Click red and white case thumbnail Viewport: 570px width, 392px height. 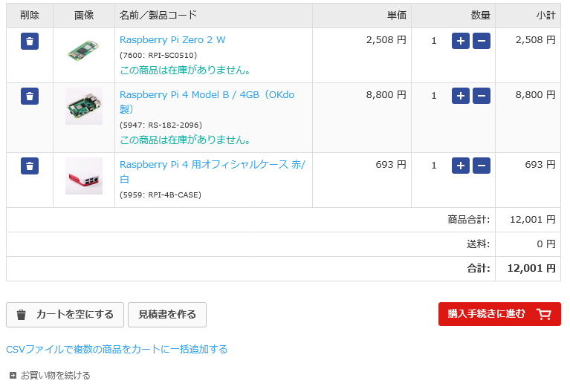pyautogui.click(x=83, y=177)
